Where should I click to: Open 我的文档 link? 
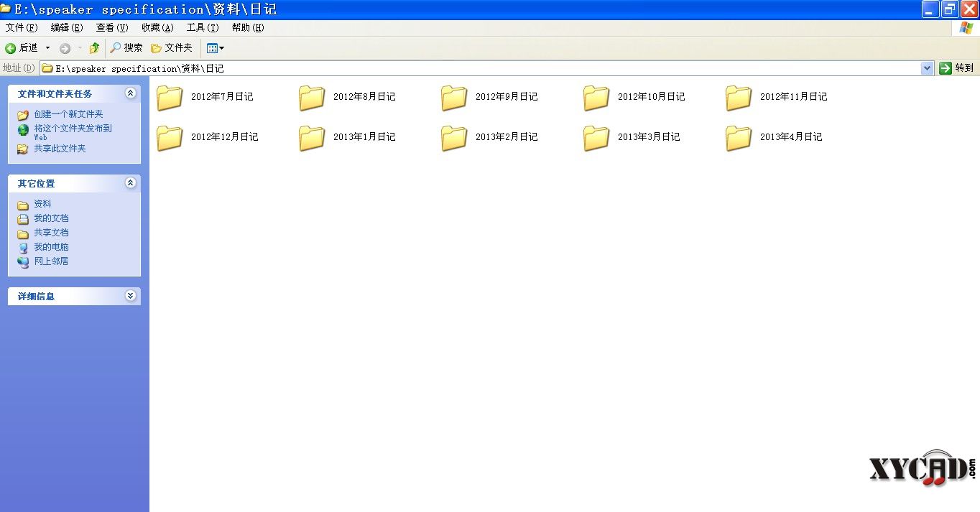(x=51, y=218)
